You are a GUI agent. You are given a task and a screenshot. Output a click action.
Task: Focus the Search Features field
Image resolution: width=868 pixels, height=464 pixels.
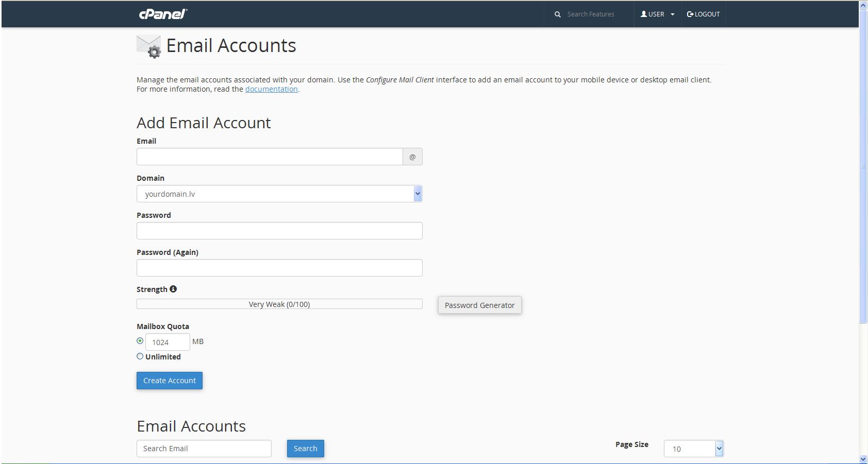tap(591, 14)
